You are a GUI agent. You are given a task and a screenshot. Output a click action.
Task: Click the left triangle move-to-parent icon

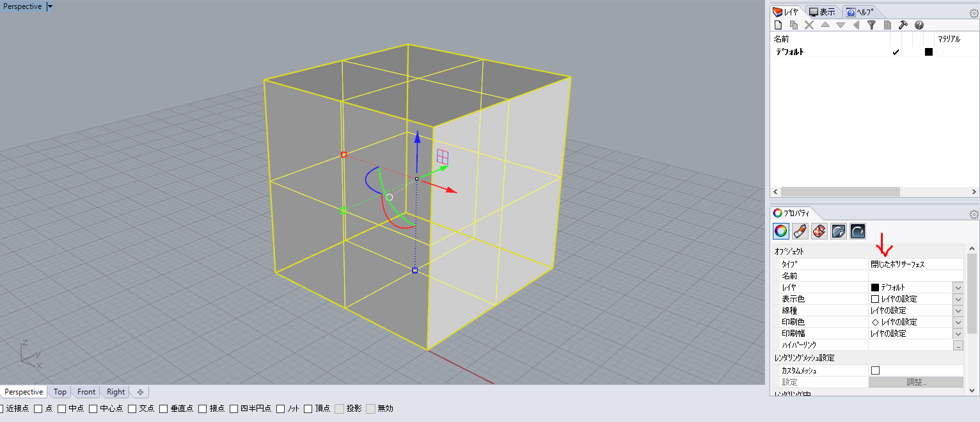click(856, 25)
